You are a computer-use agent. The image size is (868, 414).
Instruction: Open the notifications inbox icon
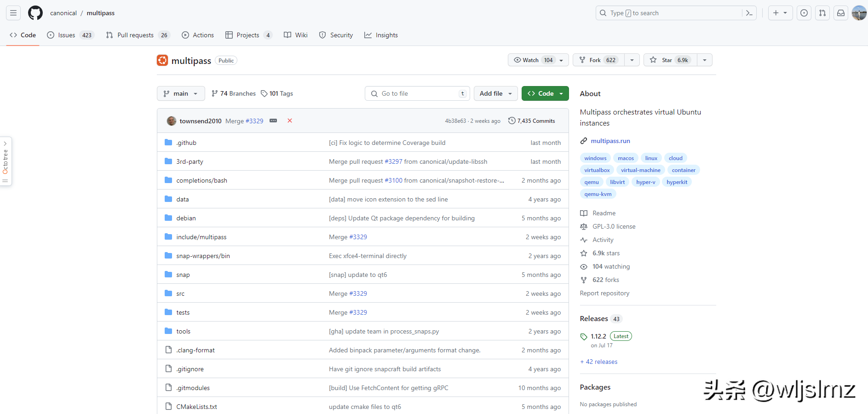(x=841, y=13)
